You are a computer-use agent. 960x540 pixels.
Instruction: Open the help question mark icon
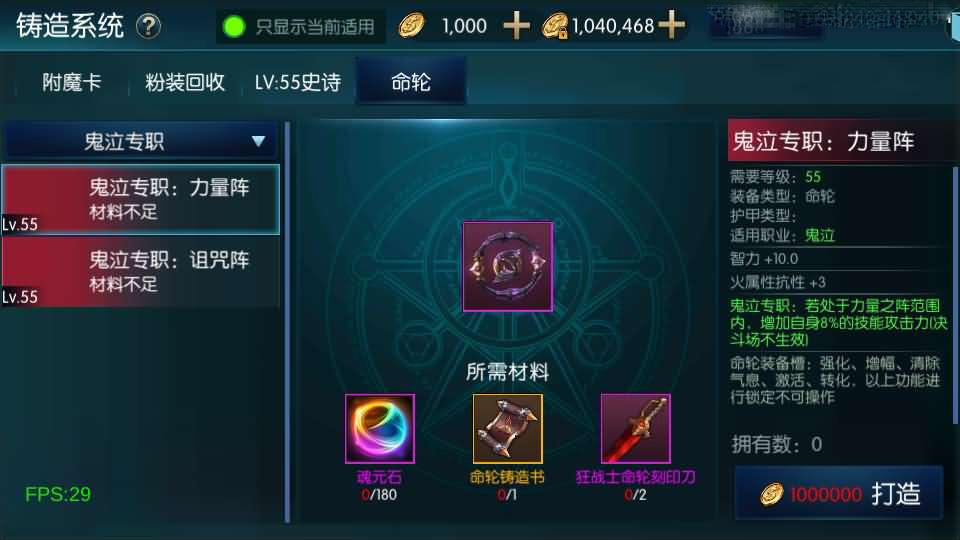point(148,26)
